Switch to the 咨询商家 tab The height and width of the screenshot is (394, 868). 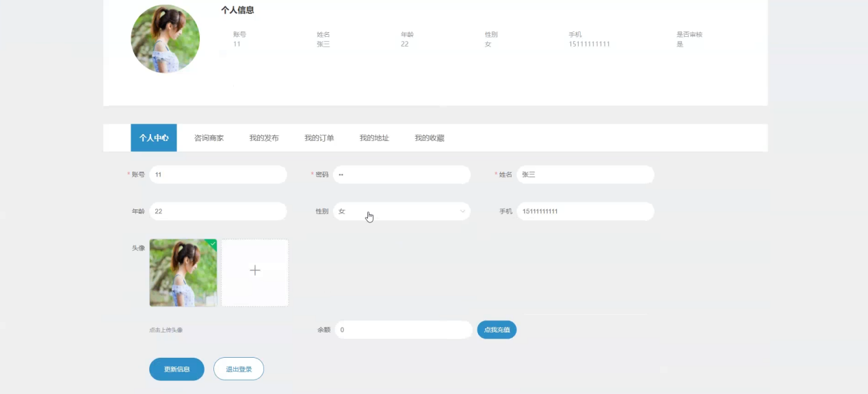pyautogui.click(x=209, y=137)
